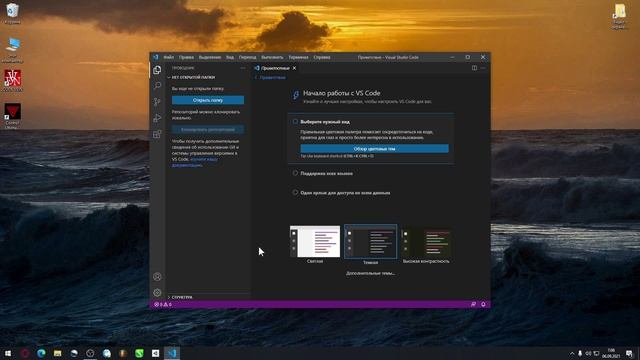Click the feedback icon in status bar
Screen dimensions: 640x360
473,304
